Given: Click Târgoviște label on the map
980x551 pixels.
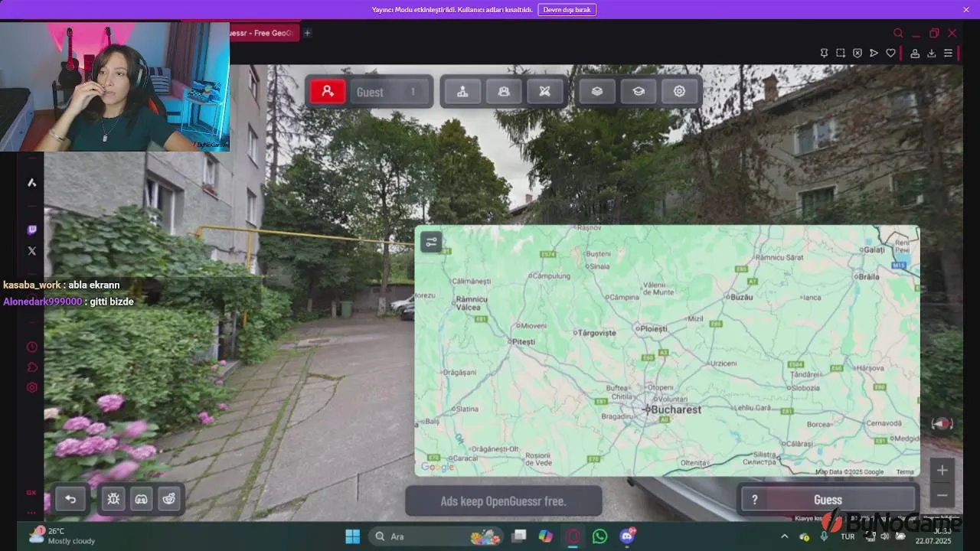Looking at the screenshot, I should (x=598, y=333).
